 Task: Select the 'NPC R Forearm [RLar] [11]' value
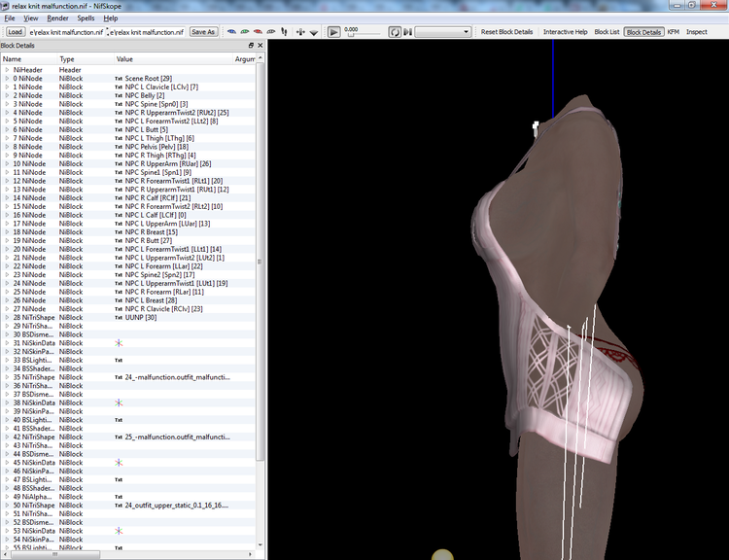coord(164,292)
